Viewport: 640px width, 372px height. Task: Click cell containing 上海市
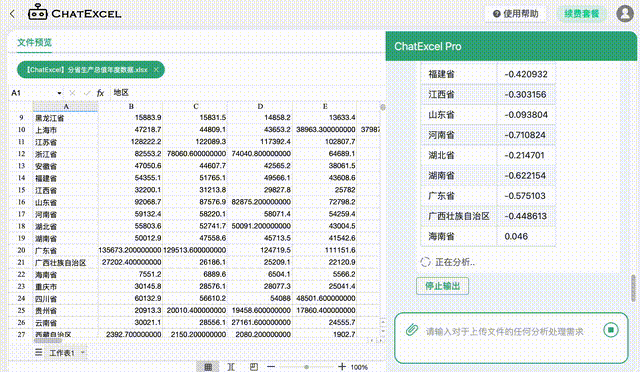65,130
